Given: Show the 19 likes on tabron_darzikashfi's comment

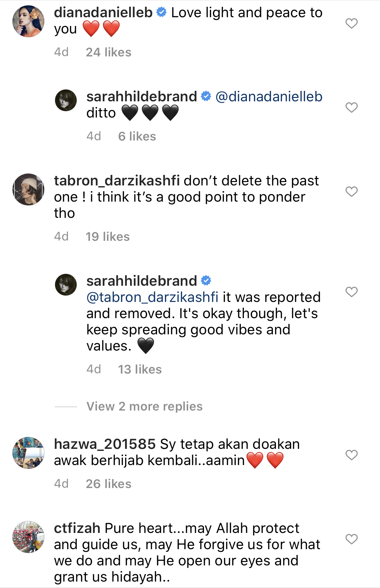Looking at the screenshot, I should tap(107, 237).
